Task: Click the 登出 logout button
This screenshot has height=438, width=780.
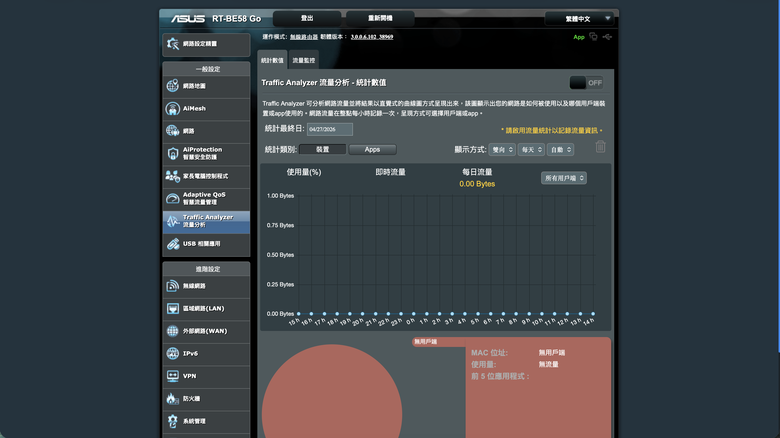Action: pyautogui.click(x=307, y=18)
